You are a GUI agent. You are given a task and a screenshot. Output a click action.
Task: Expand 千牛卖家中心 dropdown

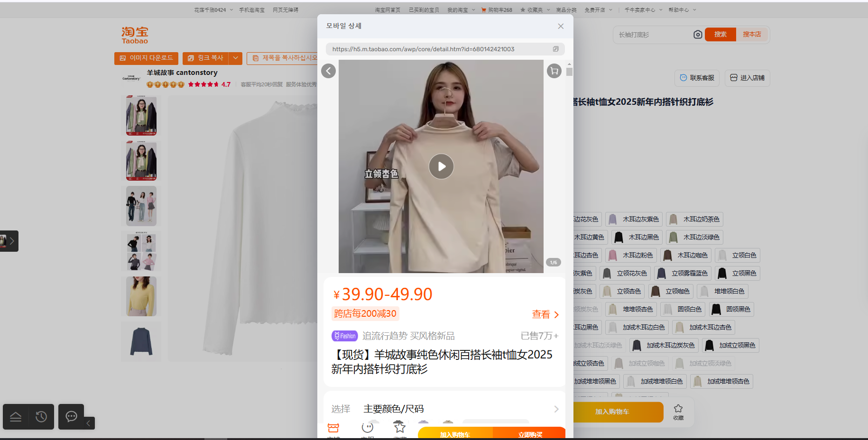(x=643, y=10)
